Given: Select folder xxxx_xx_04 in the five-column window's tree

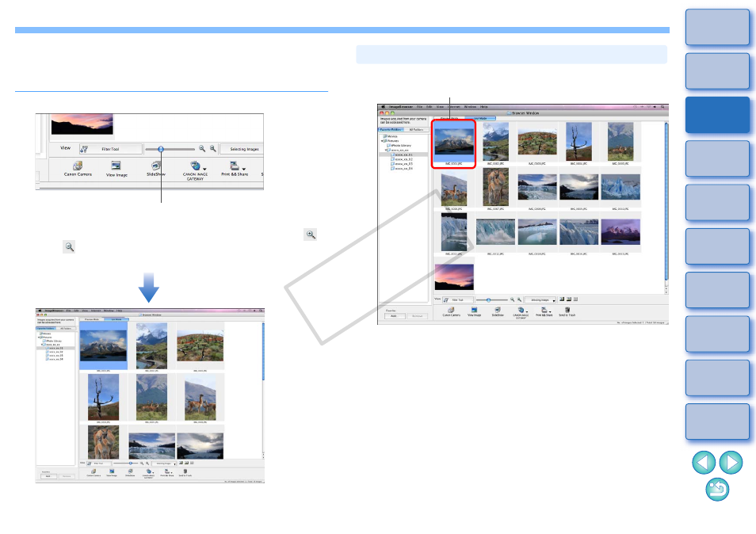Looking at the screenshot, I should [402, 169].
